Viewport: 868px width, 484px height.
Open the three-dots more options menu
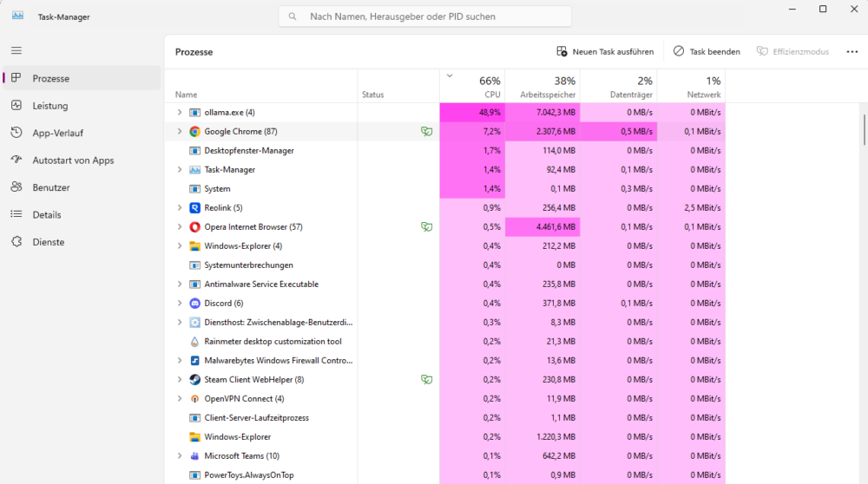click(852, 51)
